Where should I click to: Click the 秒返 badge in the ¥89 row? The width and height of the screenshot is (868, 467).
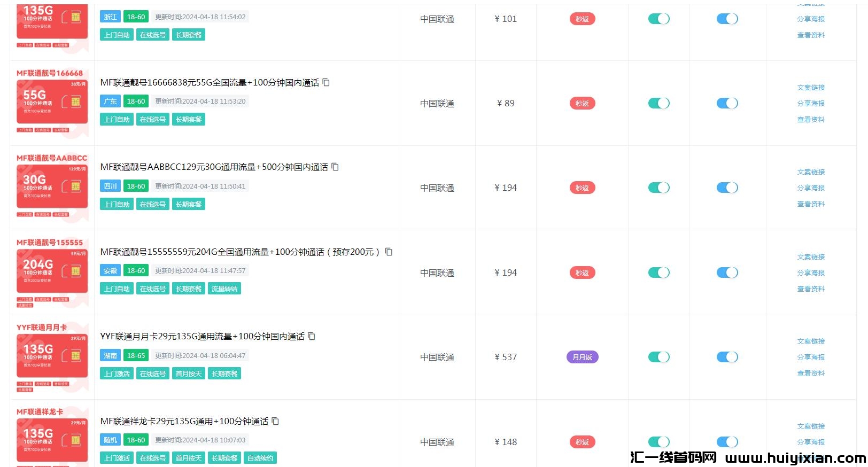(582, 103)
